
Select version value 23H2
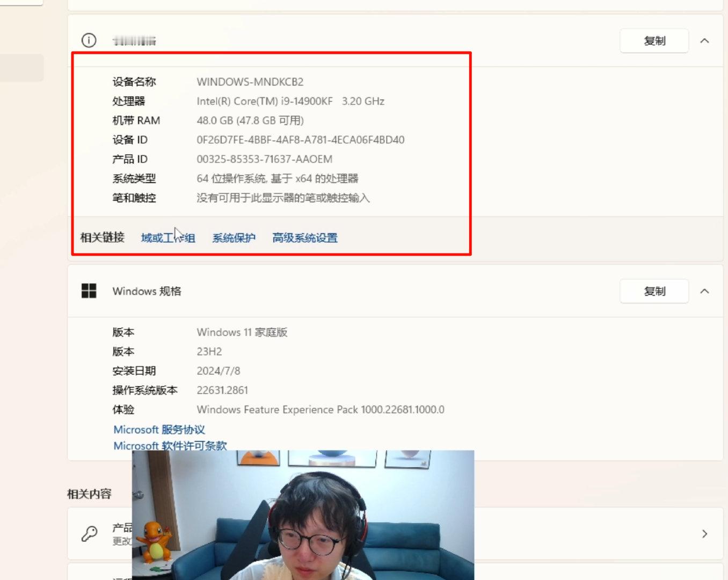coord(209,351)
